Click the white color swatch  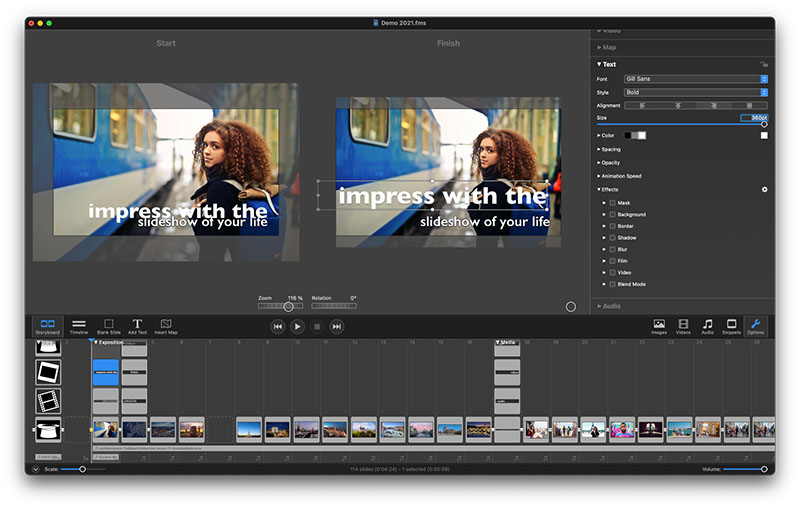[x=764, y=135]
